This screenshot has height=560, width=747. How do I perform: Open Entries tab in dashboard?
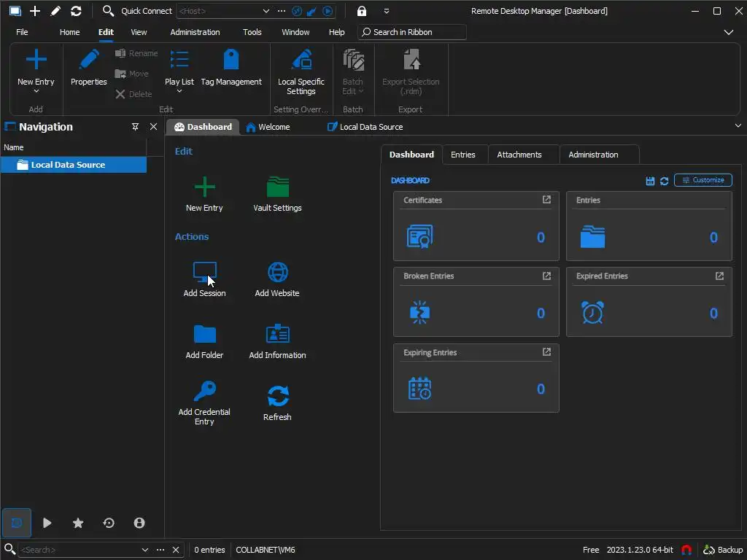[463, 155]
